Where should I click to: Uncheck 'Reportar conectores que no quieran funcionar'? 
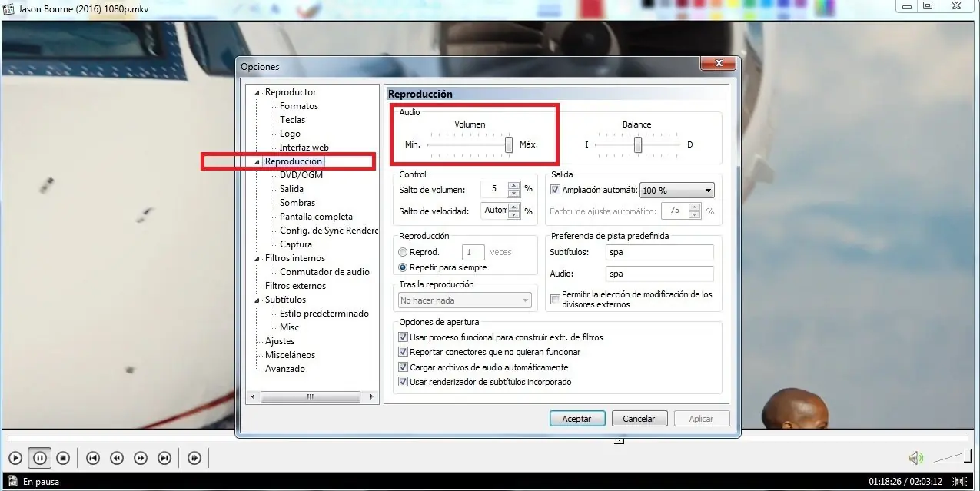coord(403,352)
